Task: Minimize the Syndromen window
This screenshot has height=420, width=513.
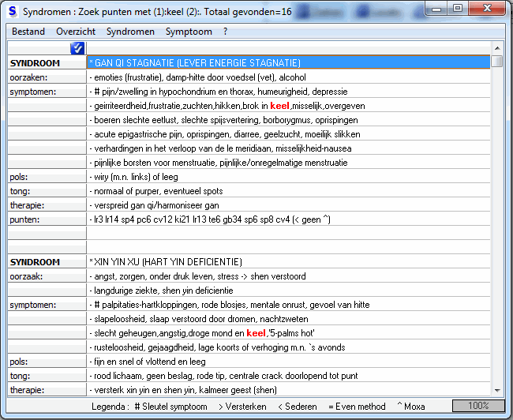Action: 436,9
